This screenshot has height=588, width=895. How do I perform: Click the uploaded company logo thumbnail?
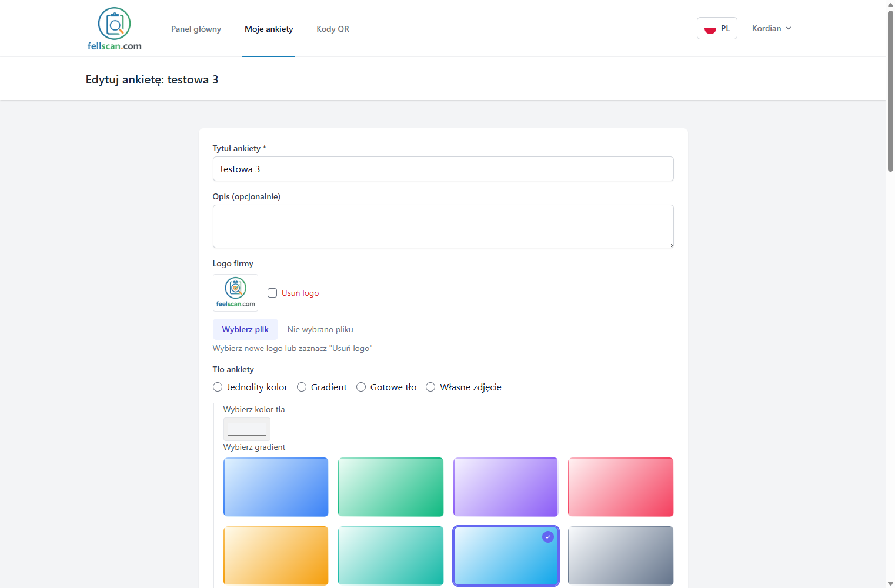(x=235, y=292)
